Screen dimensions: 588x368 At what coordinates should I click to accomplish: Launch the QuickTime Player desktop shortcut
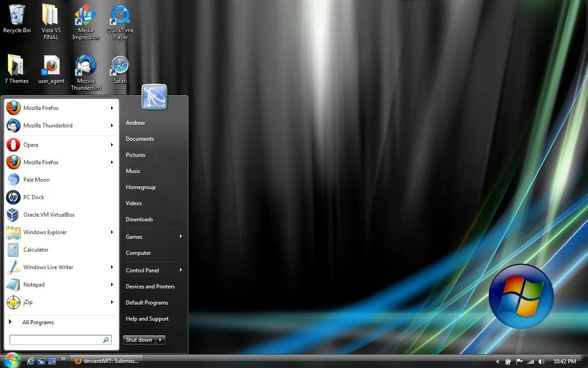[x=120, y=22]
